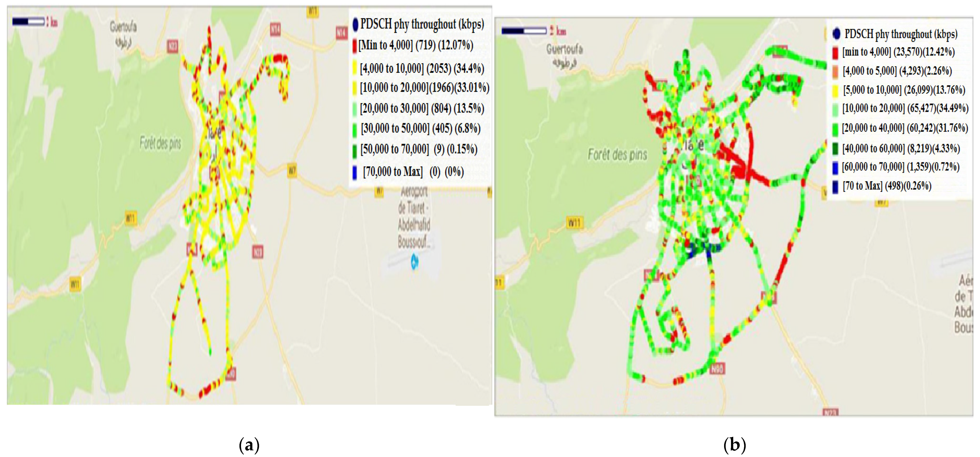Screen dimensions: 980x457
Task: Click the N23 shield south of city, map (a)
Action: [x=258, y=252]
